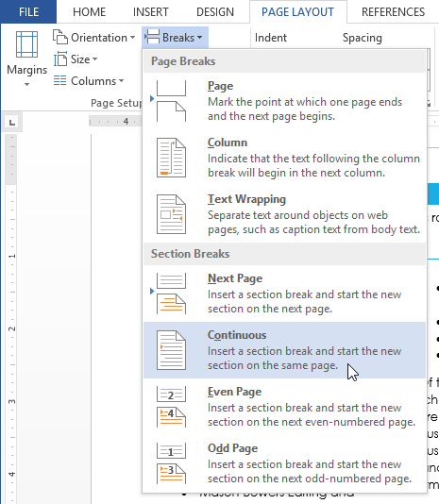Expand the Orientation dropdown arrow
This screenshot has height=504, width=439.
[132, 38]
